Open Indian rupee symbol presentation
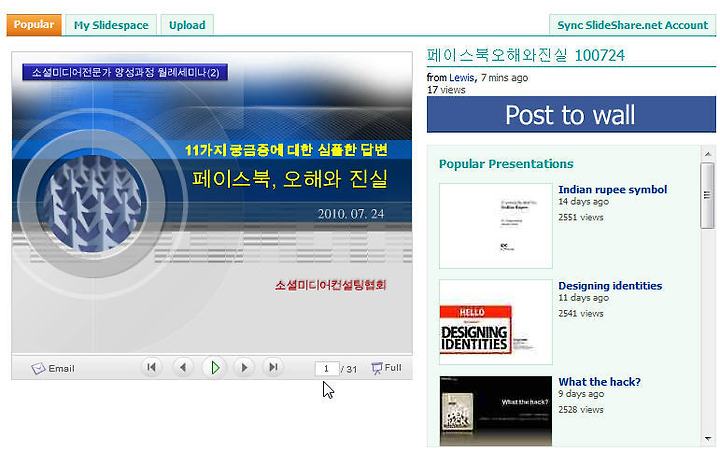720x451 pixels. (x=613, y=189)
